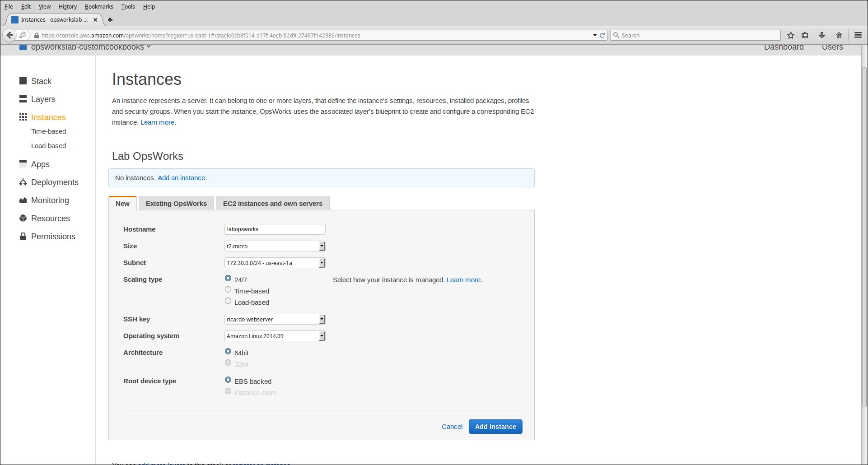Screen dimensions: 868x465
Task: Open the Firefox hamburger menu
Action: [x=858, y=35]
